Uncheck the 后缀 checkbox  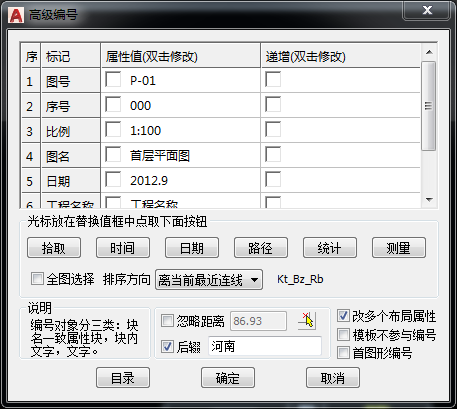point(167,346)
